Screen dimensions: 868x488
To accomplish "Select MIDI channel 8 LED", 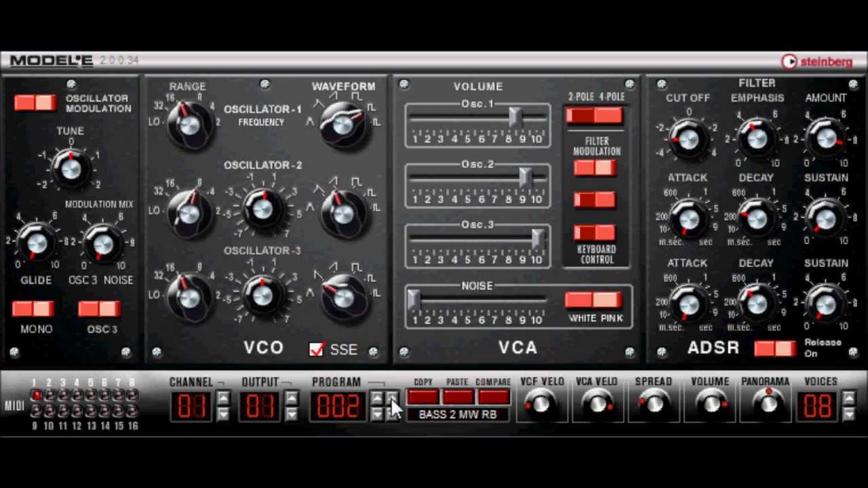I will point(132,395).
